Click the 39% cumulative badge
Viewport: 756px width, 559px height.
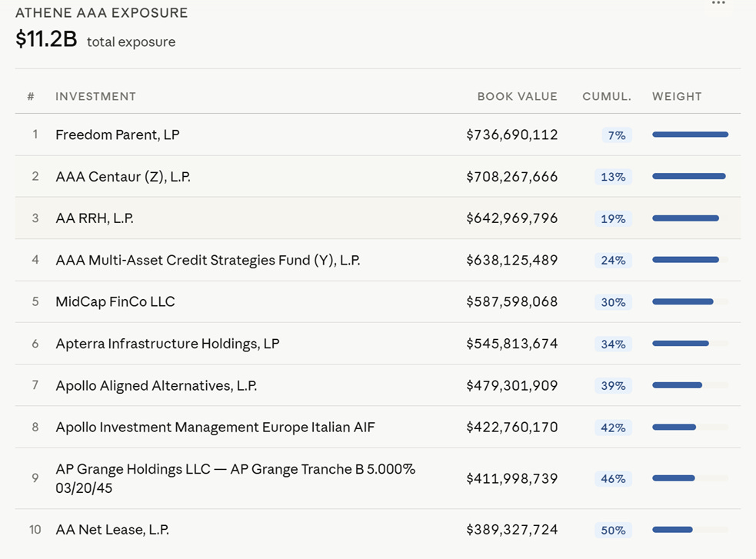click(613, 385)
